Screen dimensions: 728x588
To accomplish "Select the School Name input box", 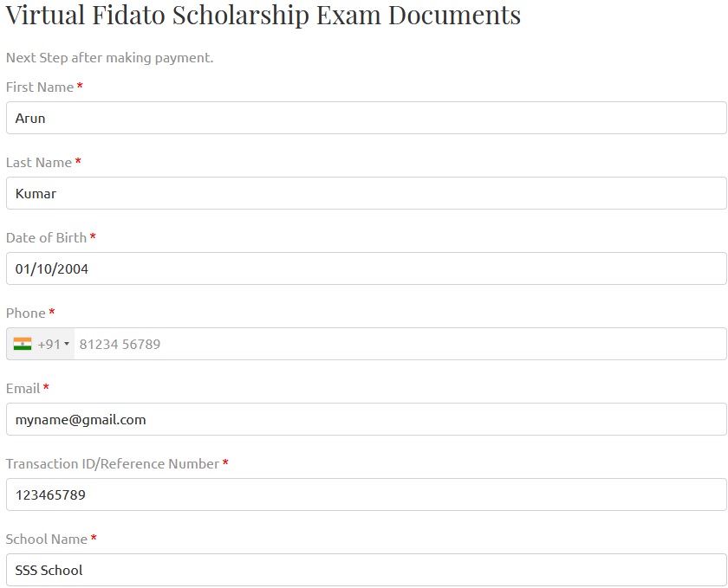I will tap(366, 570).
